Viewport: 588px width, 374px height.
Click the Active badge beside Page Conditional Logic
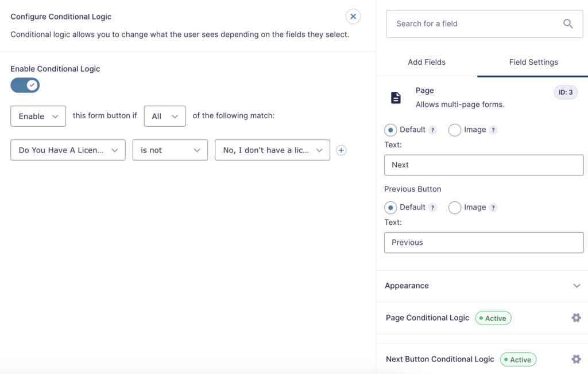coord(493,318)
